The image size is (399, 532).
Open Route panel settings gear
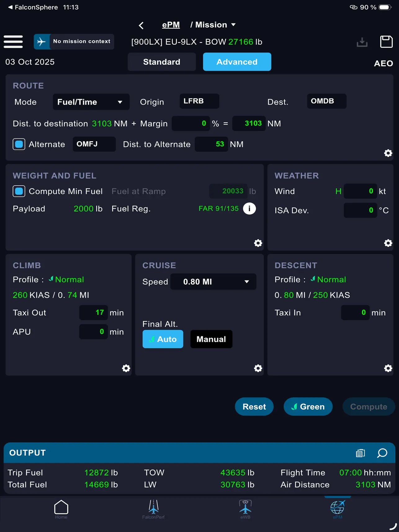click(388, 153)
